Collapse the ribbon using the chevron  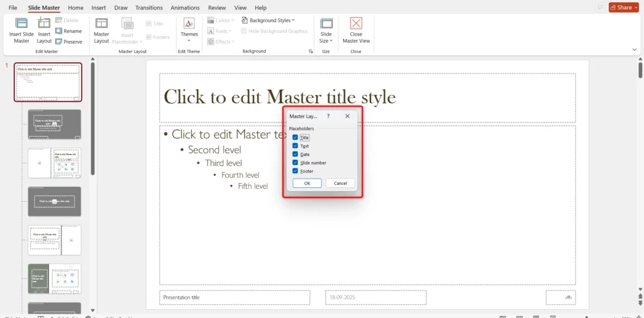(x=634, y=50)
